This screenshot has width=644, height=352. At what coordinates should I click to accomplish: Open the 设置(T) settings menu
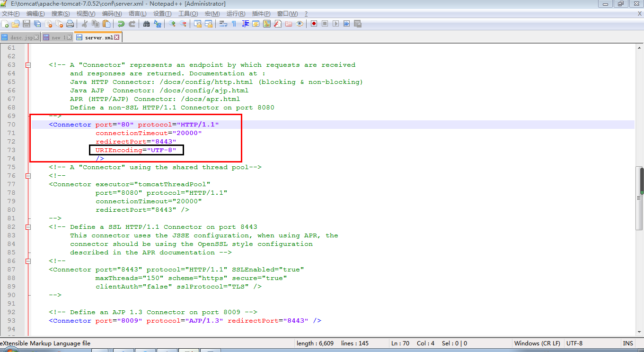tap(162, 14)
